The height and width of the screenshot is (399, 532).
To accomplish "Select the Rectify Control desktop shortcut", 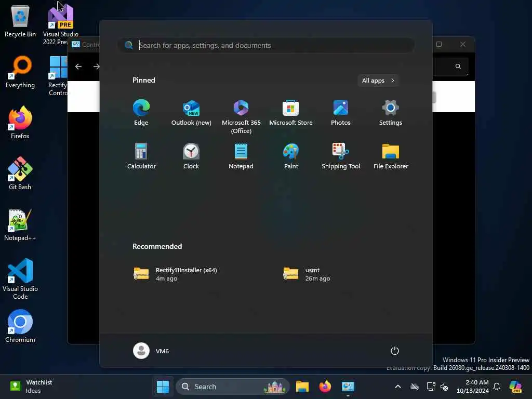I will pyautogui.click(x=58, y=76).
